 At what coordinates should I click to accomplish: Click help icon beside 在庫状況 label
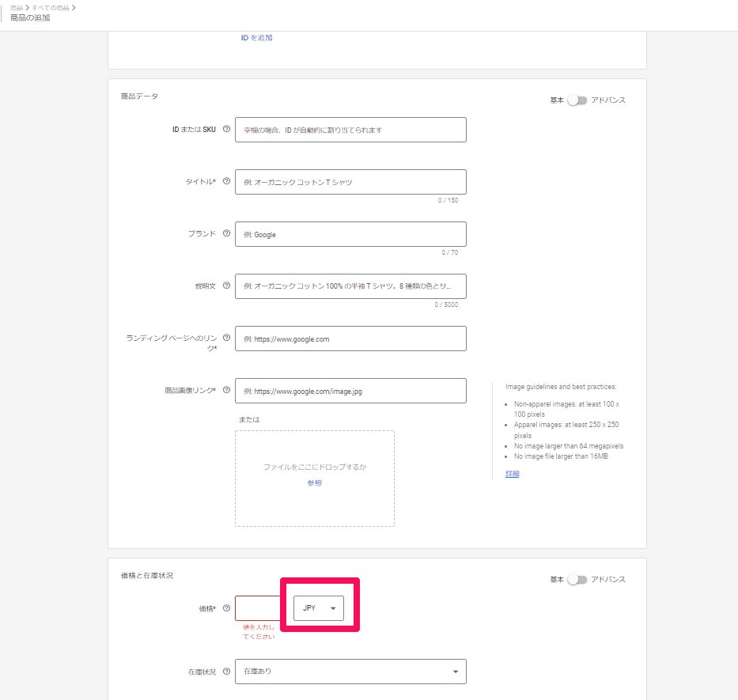[227, 672]
